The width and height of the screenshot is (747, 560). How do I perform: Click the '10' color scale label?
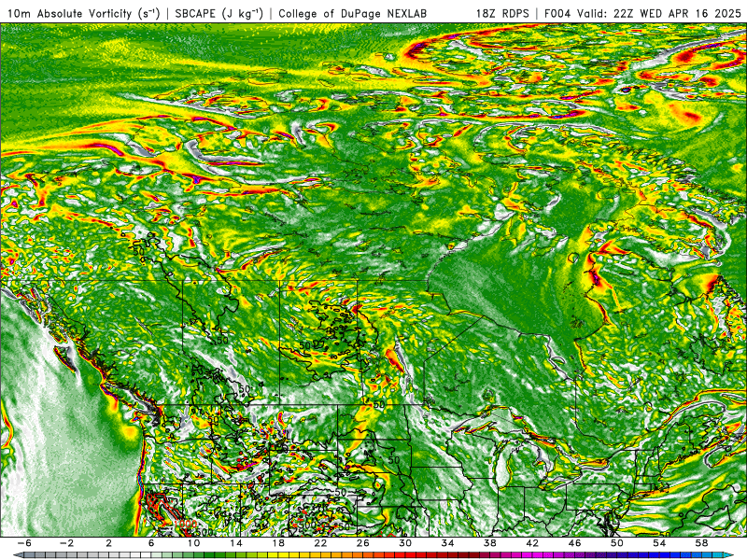click(x=193, y=543)
